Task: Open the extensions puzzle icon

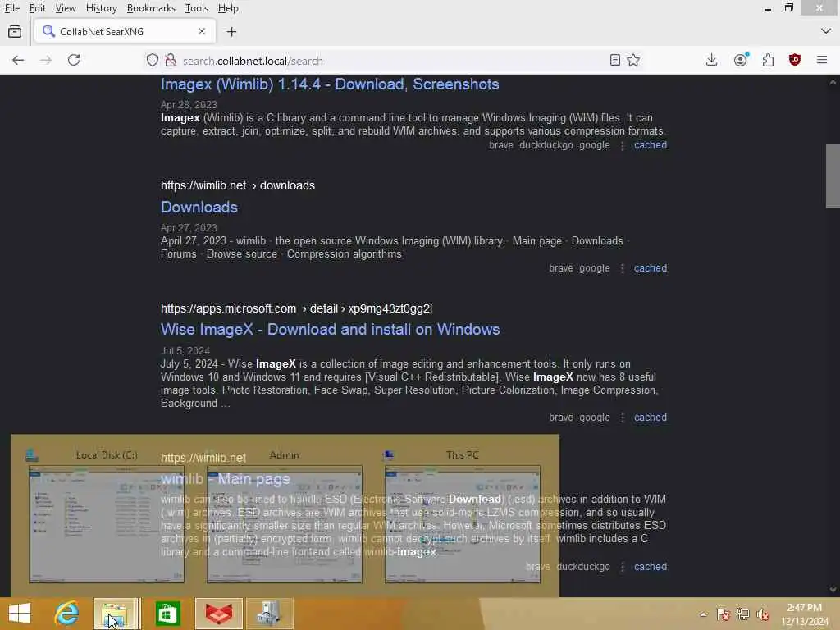Action: click(x=768, y=60)
